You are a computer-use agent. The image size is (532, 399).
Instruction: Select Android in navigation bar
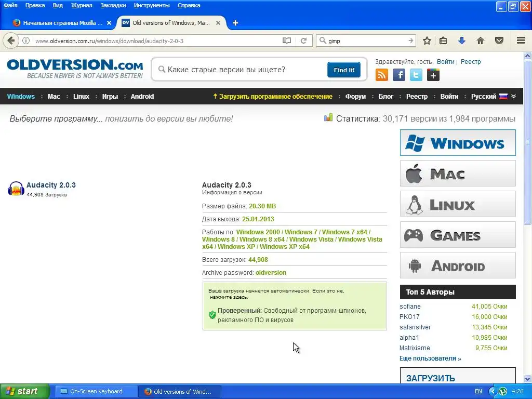pos(142,96)
